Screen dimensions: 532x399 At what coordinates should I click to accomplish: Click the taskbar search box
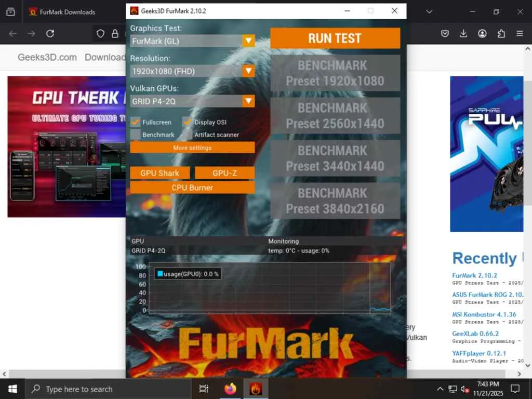[x=109, y=389]
